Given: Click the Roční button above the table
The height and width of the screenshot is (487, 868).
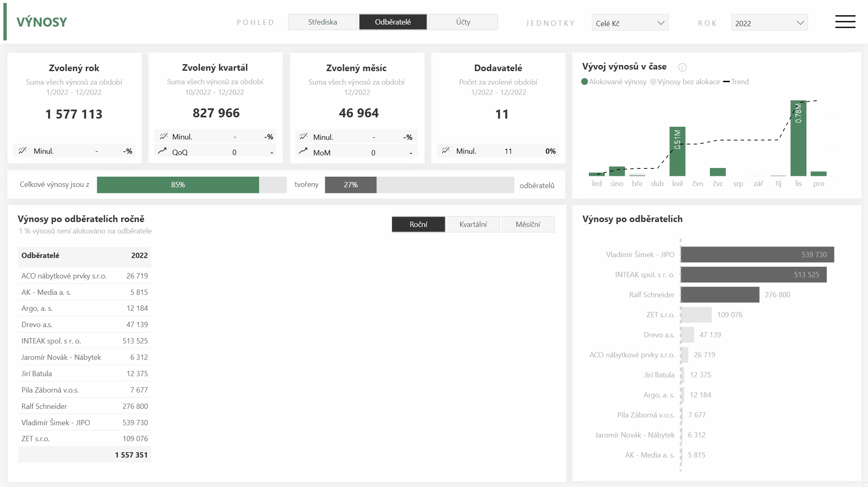Looking at the screenshot, I should pos(418,224).
